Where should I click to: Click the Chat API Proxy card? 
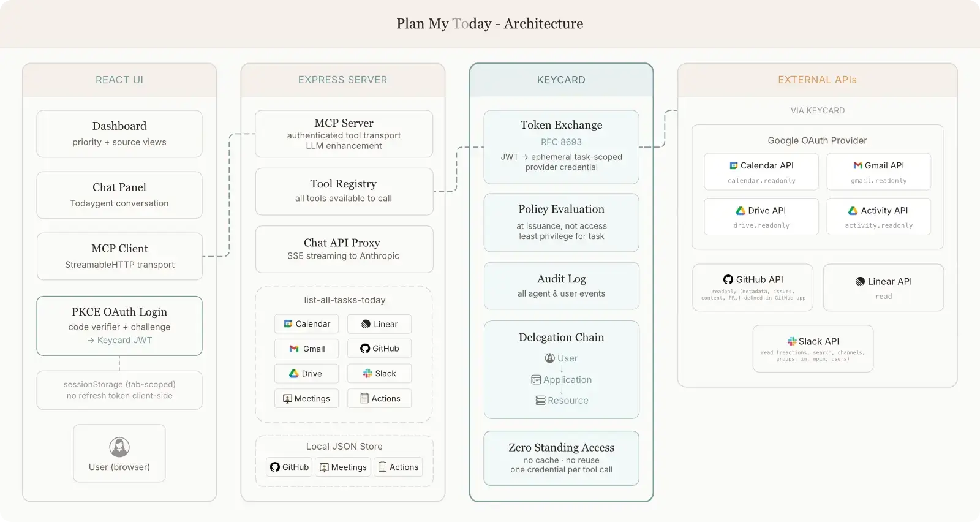coord(344,249)
